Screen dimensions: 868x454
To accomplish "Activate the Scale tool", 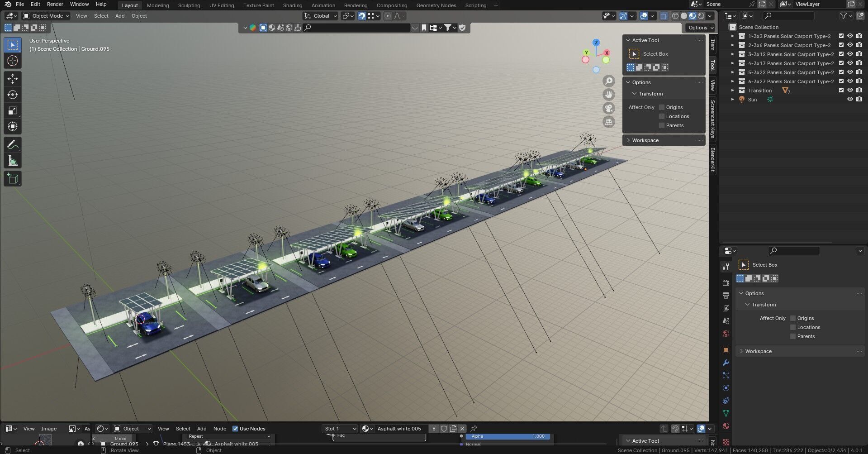I will point(13,110).
